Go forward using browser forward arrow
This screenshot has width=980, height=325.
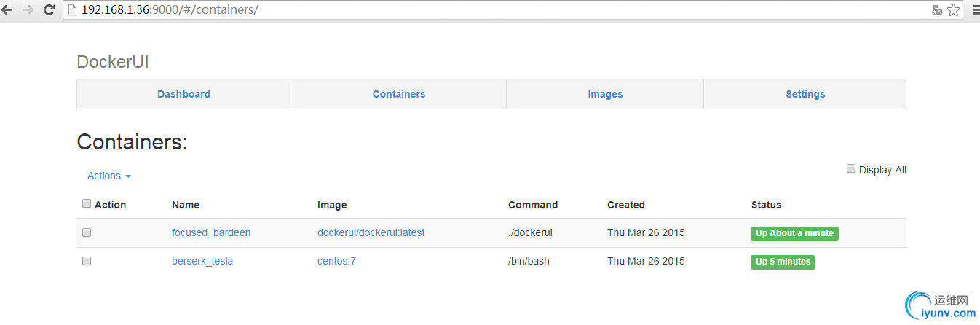28,10
